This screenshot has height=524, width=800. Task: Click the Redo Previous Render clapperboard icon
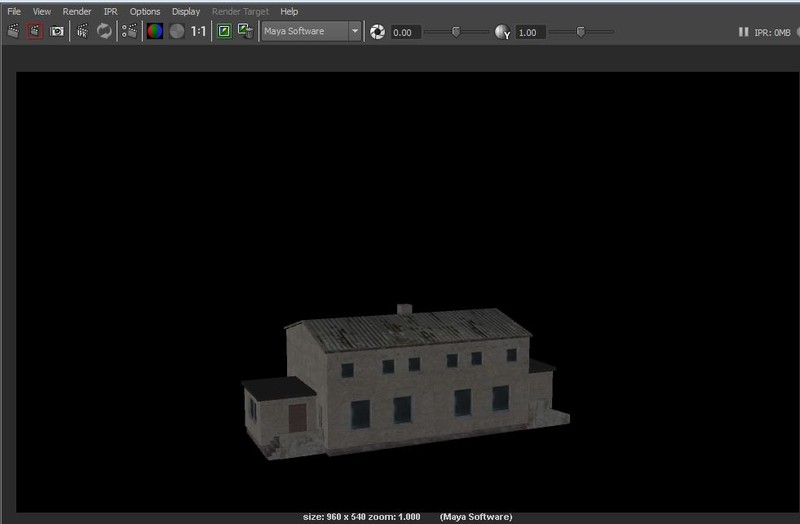click(13, 31)
